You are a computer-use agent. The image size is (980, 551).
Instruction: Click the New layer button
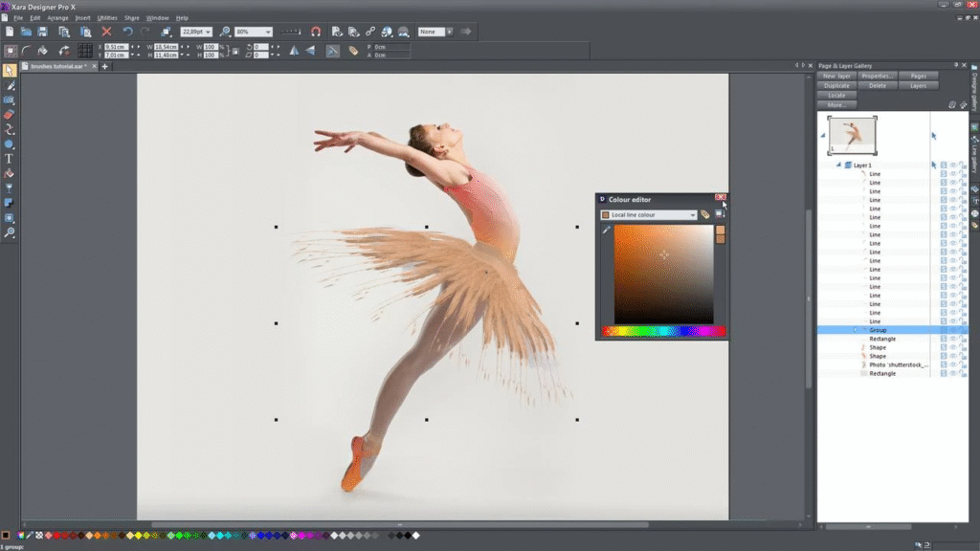pos(836,76)
